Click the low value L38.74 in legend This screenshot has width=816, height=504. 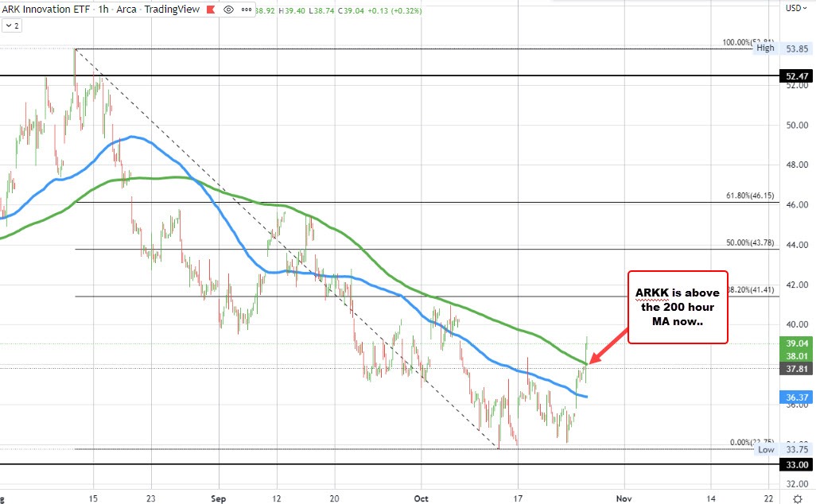(x=321, y=10)
